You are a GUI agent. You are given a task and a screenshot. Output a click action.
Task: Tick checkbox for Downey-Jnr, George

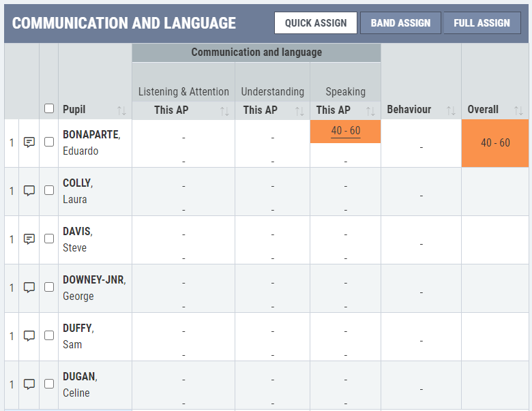coord(49,287)
